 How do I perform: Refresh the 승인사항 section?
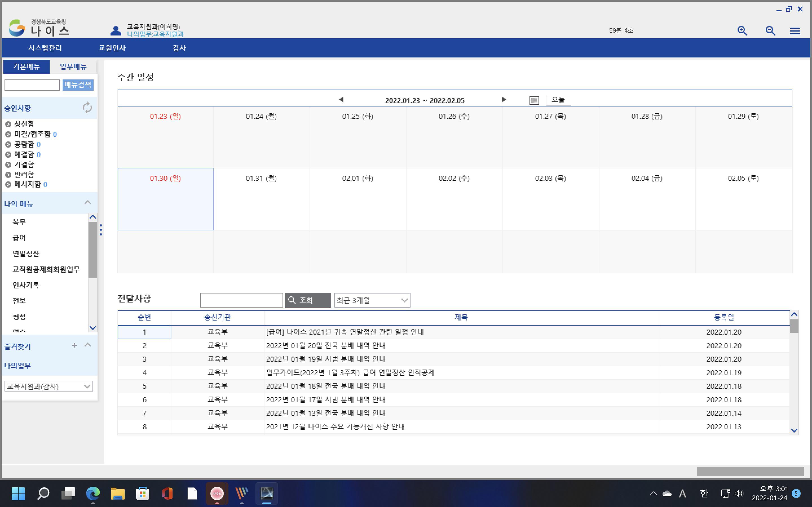pos(87,108)
